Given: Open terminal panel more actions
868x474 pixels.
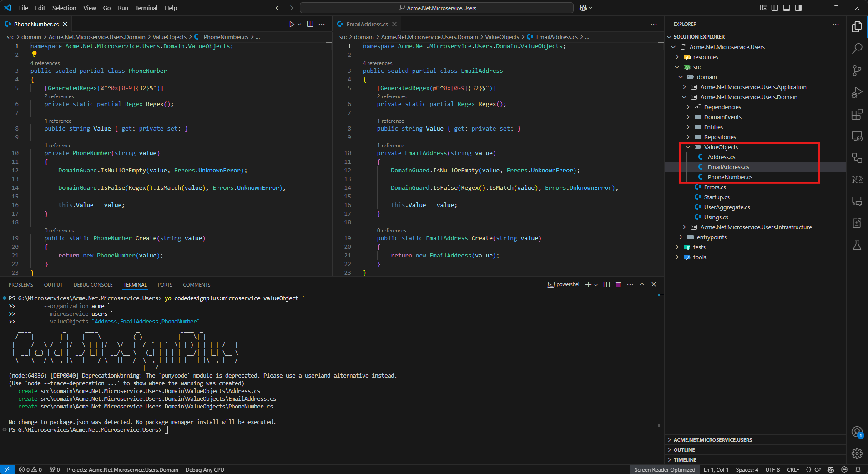Looking at the screenshot, I should pos(630,284).
